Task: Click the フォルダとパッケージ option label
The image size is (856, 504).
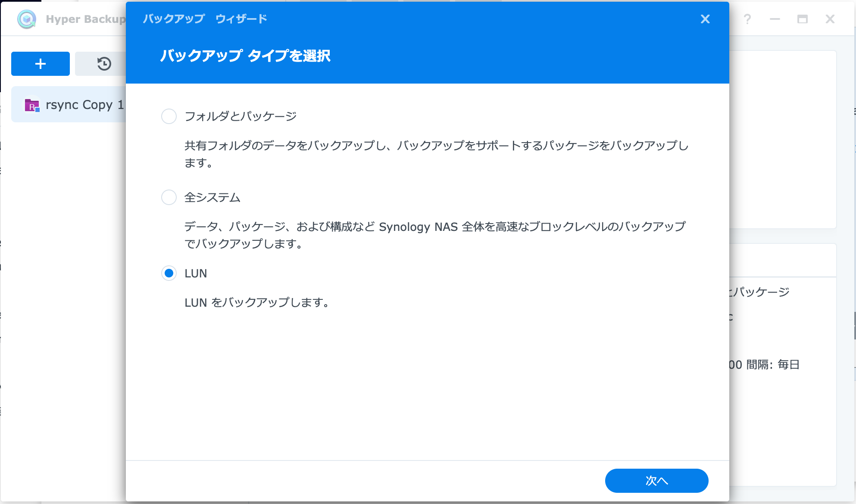Action: tap(241, 116)
